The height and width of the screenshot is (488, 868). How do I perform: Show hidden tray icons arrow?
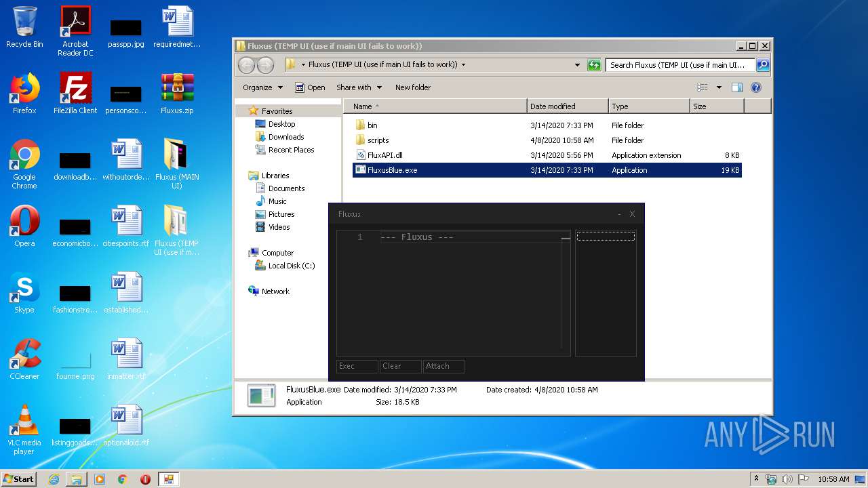pos(756,479)
